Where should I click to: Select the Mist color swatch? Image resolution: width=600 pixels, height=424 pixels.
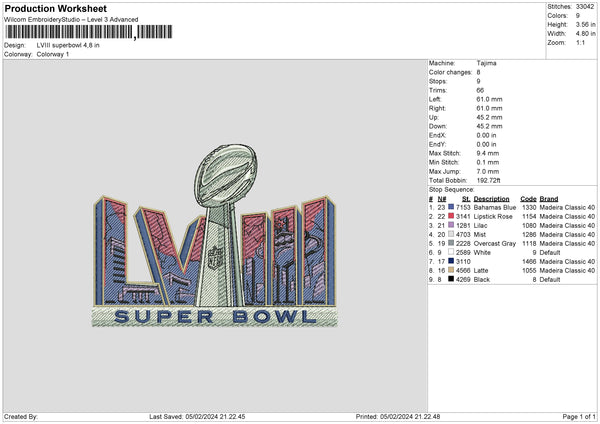coord(451,234)
